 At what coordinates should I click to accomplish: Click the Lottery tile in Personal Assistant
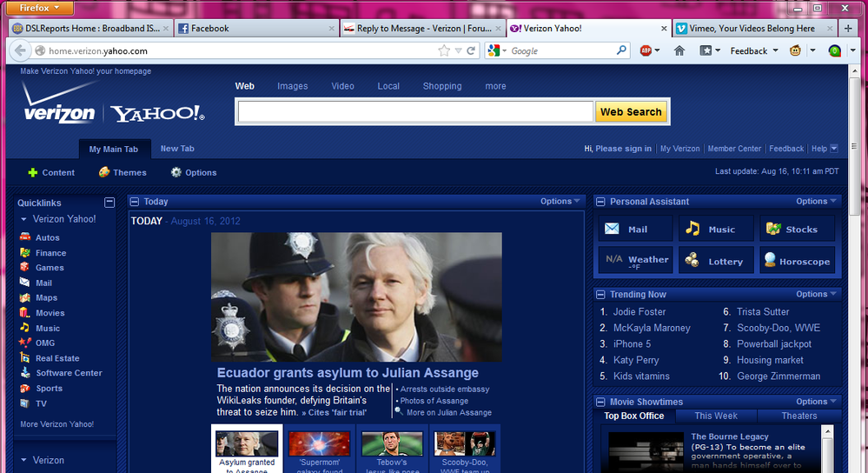[714, 261]
